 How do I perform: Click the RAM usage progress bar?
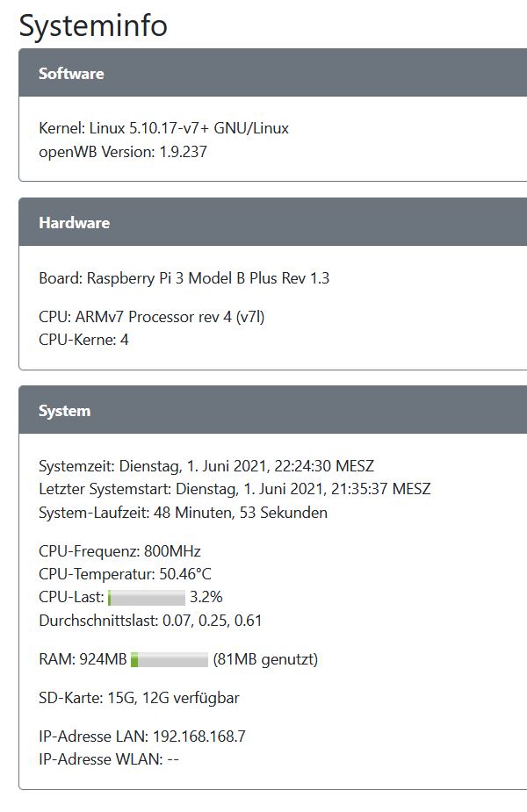[170, 660]
